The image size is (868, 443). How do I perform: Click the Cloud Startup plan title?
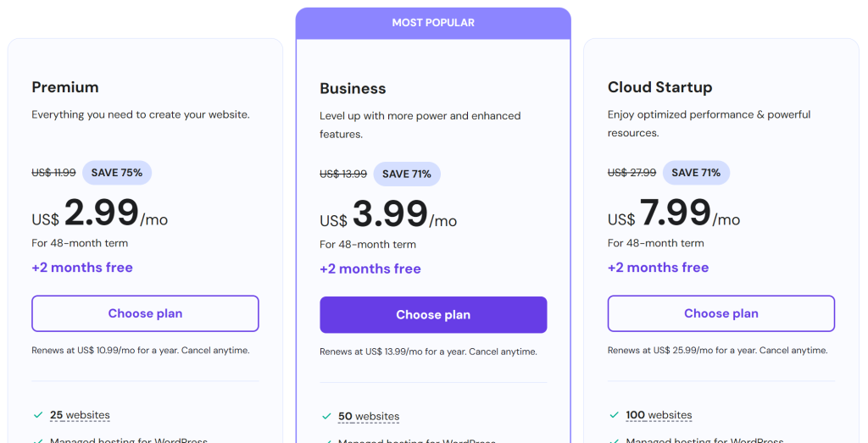(659, 87)
